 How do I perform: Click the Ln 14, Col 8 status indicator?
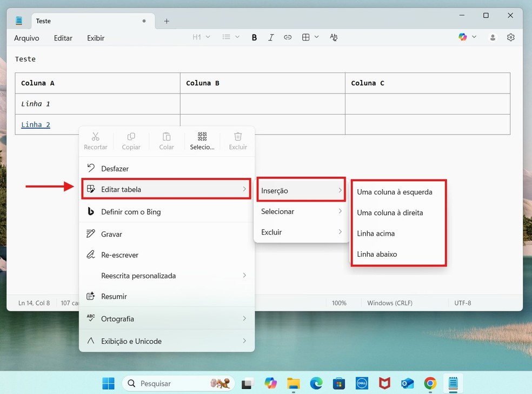coord(34,303)
